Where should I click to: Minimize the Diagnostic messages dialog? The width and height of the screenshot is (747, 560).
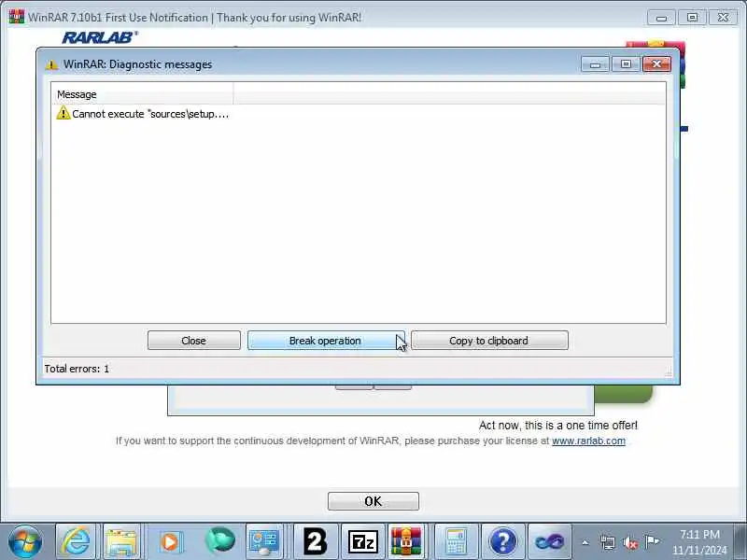(595, 64)
